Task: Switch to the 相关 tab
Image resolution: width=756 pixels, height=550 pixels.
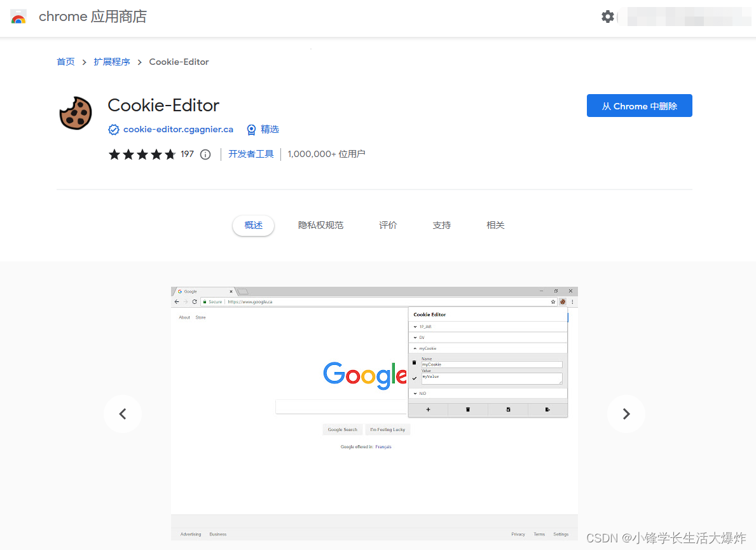Action: (495, 225)
